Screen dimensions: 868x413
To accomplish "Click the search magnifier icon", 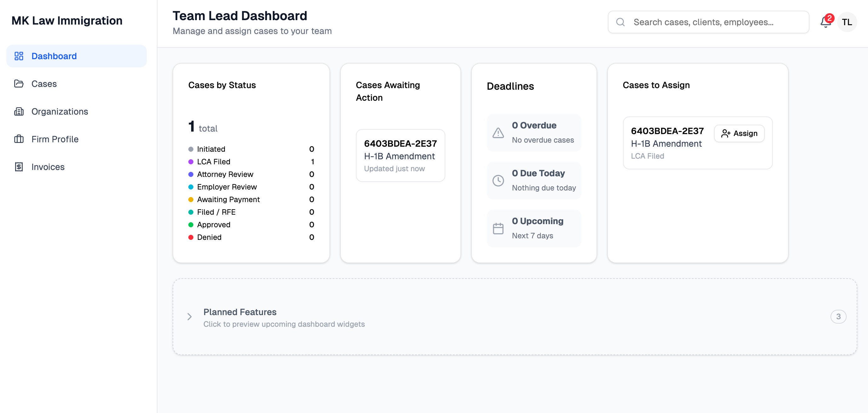I will coord(620,22).
